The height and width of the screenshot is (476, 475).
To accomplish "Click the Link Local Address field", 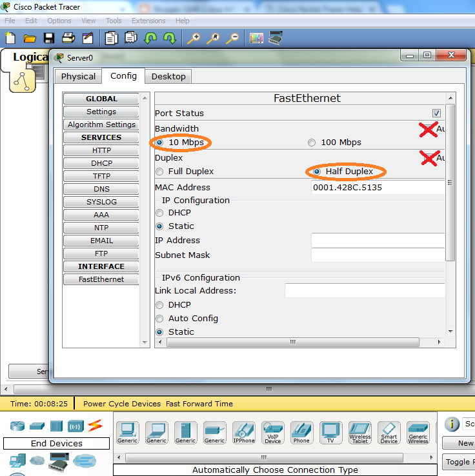I will point(365,291).
